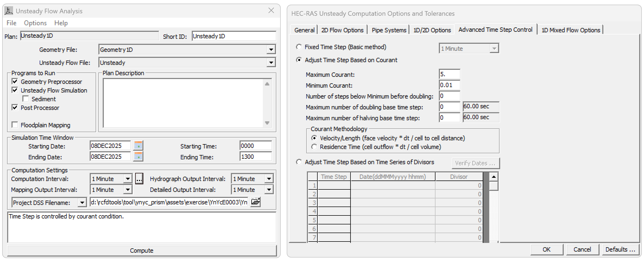
Task: Click the Defaults ... button
Action: pos(620,249)
